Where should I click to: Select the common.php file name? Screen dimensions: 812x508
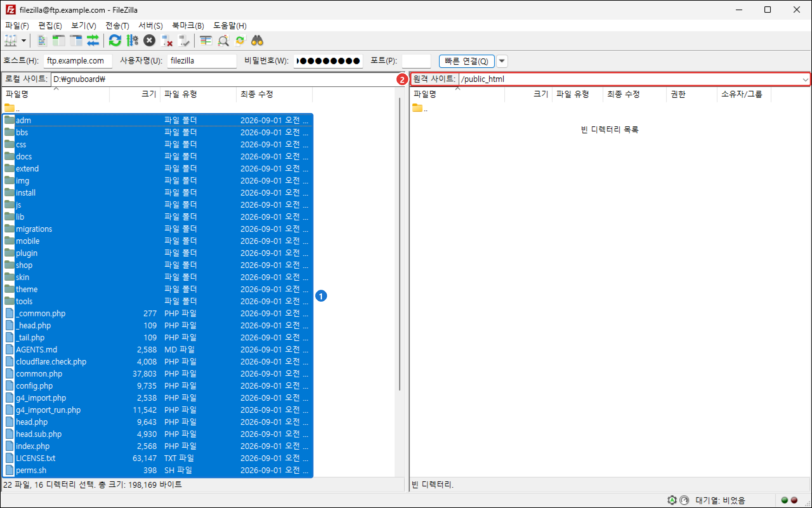pyautogui.click(x=39, y=374)
